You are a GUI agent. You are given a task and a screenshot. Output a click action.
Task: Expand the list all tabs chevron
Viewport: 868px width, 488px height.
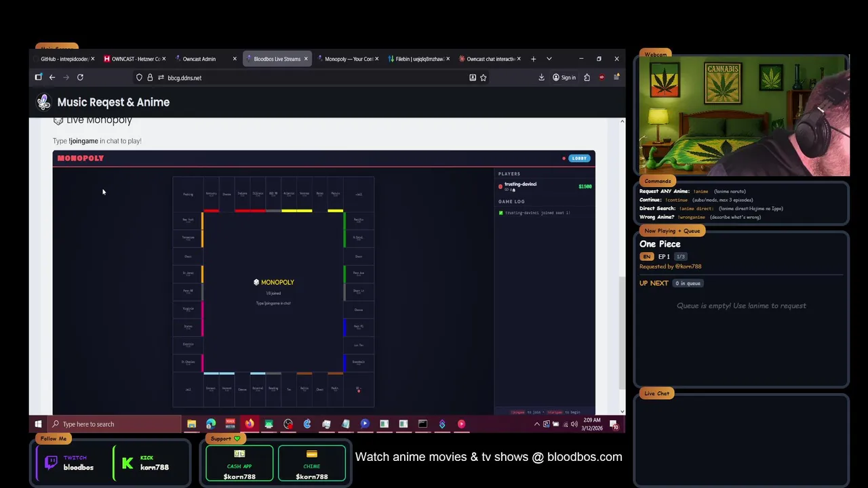tap(549, 59)
